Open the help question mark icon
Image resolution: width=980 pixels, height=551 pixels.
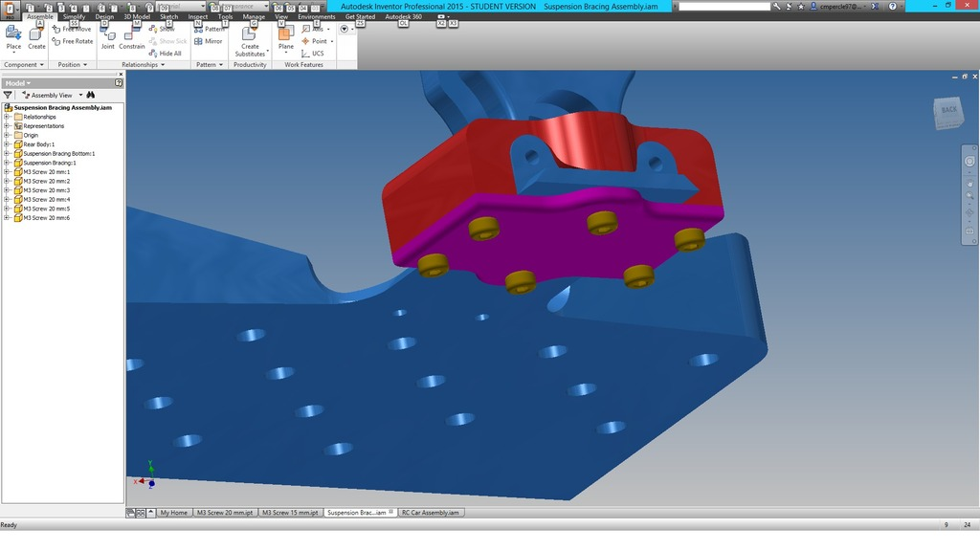pos(893,7)
